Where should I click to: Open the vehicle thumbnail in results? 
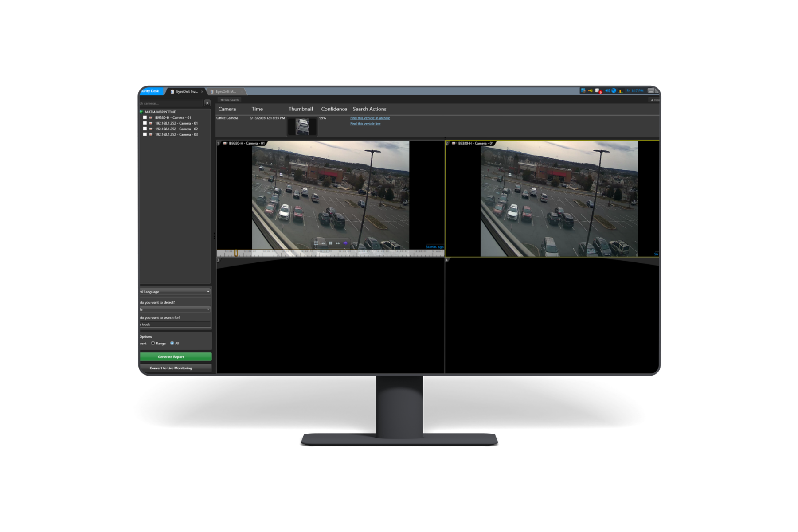coord(302,126)
